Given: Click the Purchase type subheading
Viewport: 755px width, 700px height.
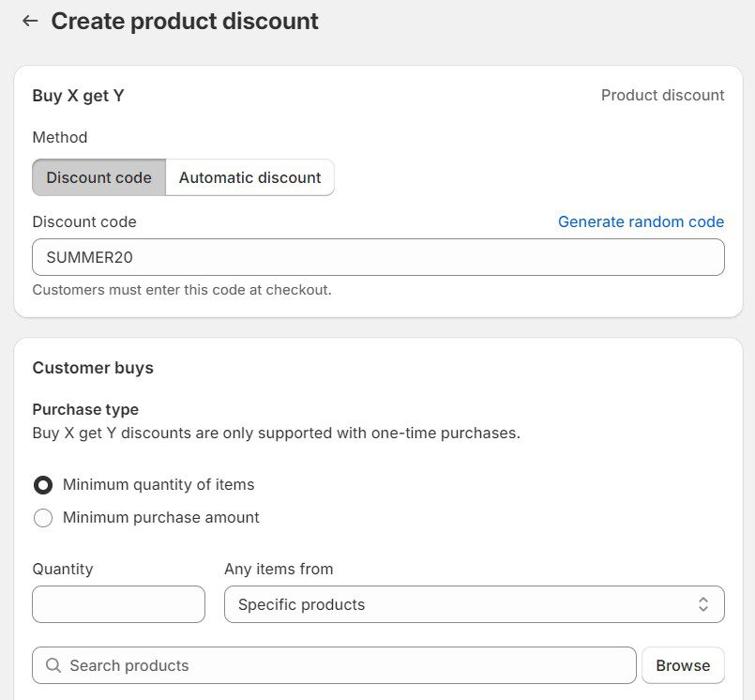Looking at the screenshot, I should pyautogui.click(x=85, y=409).
